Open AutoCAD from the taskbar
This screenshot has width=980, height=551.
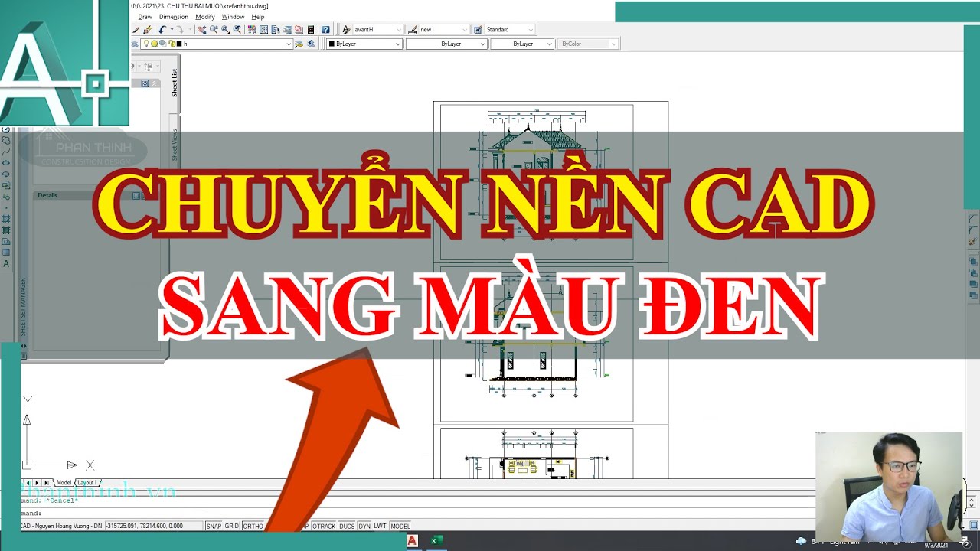412,541
